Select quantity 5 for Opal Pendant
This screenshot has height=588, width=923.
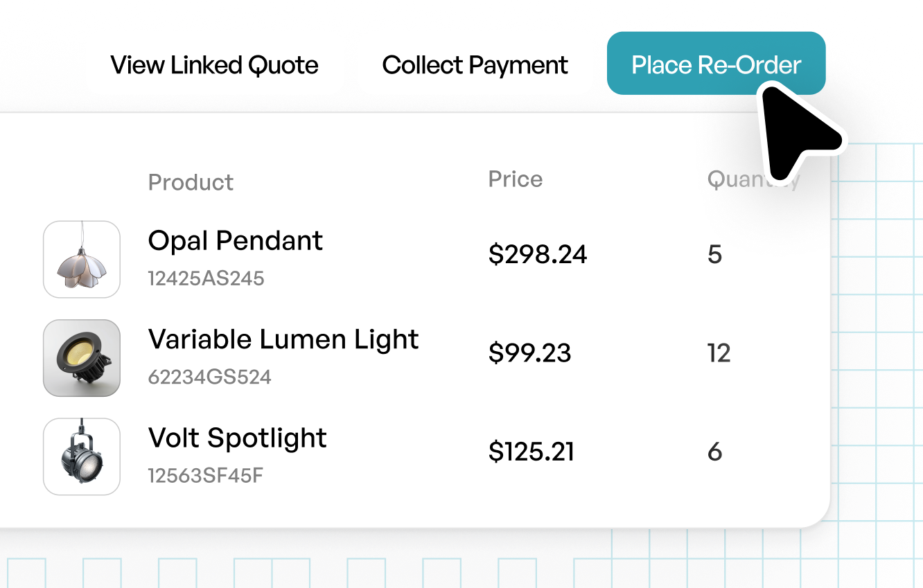coord(714,255)
